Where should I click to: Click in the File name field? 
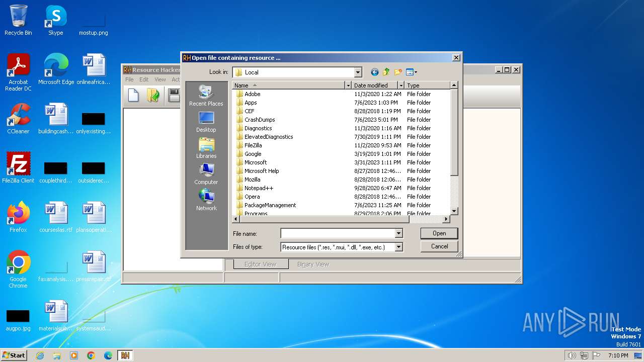(x=338, y=233)
